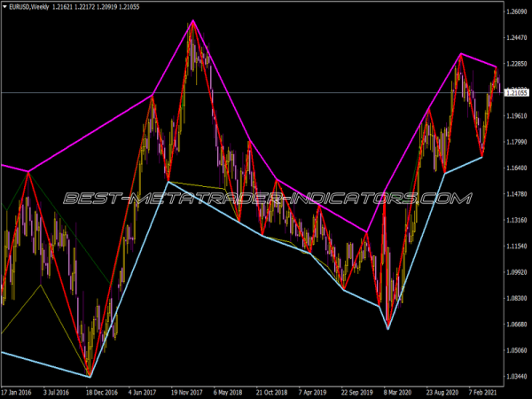Click the price level 1.11540
This screenshot has width=532, height=399.
(x=517, y=246)
